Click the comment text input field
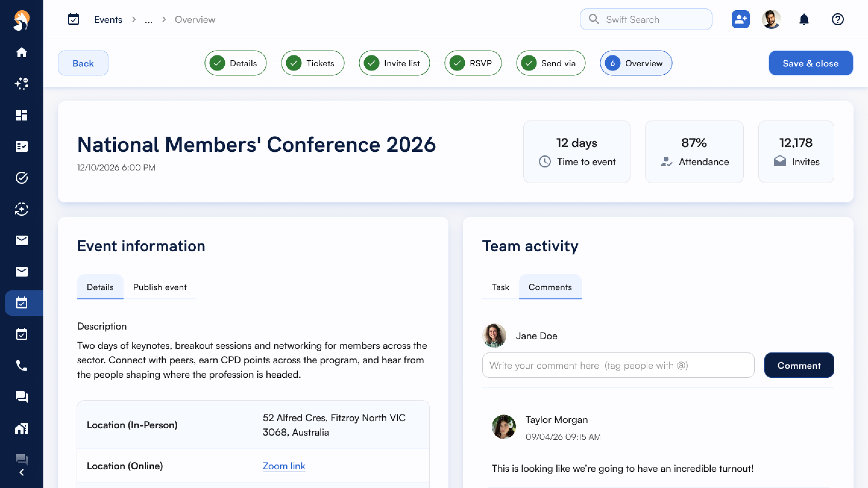868x488 pixels. click(618, 365)
